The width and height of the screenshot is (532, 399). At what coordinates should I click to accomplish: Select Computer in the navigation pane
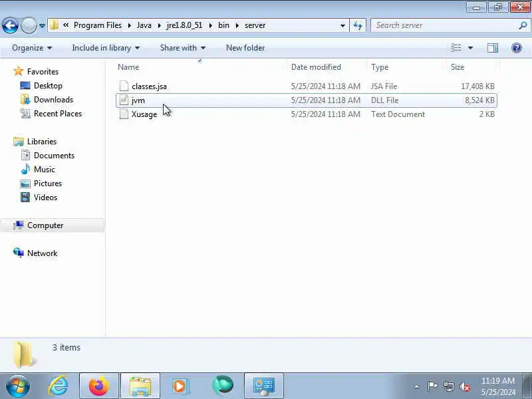[45, 225]
